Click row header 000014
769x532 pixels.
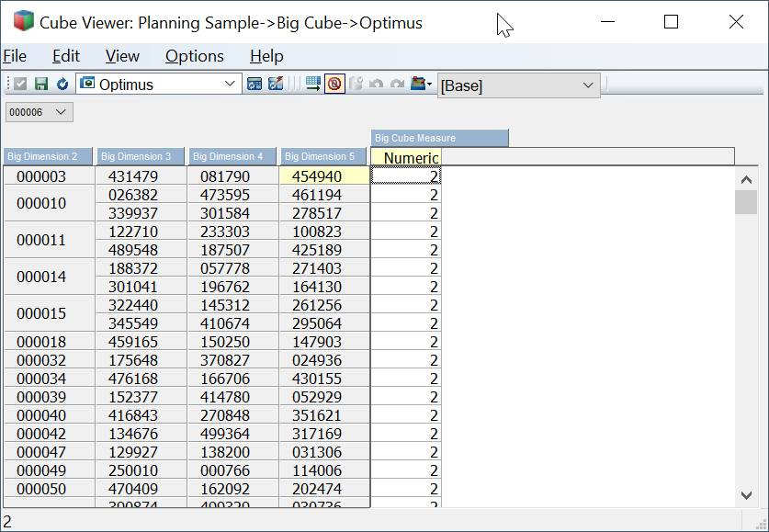point(41,277)
